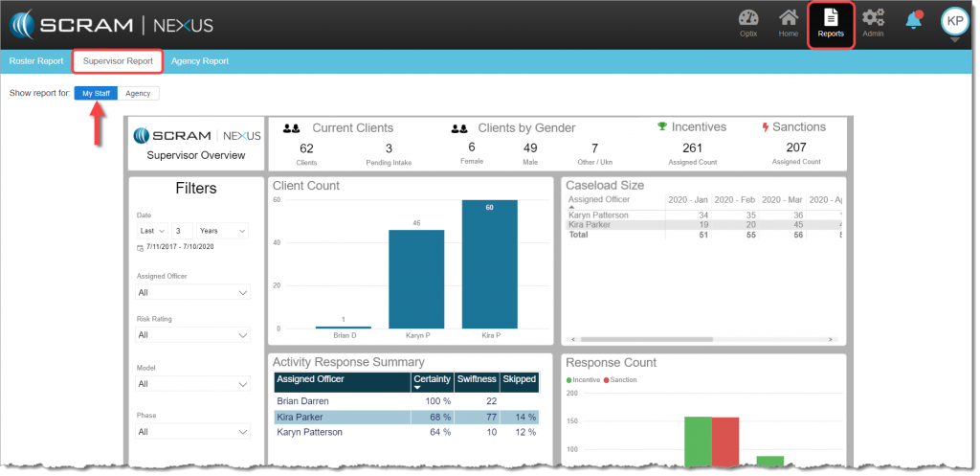
Task: Click the date range calendar icon
Action: 141,247
